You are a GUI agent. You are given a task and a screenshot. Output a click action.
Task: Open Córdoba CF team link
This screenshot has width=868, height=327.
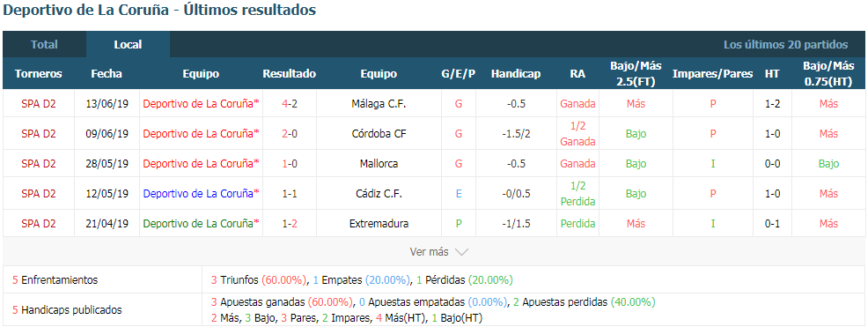(379, 134)
